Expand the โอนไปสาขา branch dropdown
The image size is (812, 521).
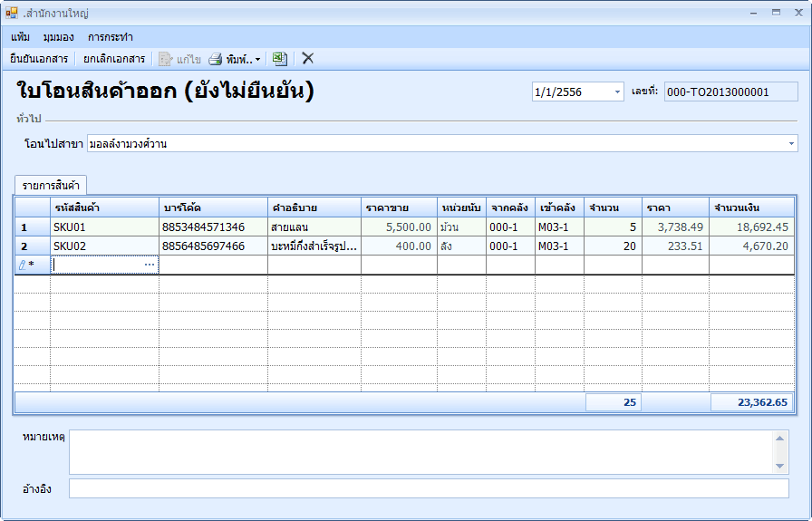[791, 143]
